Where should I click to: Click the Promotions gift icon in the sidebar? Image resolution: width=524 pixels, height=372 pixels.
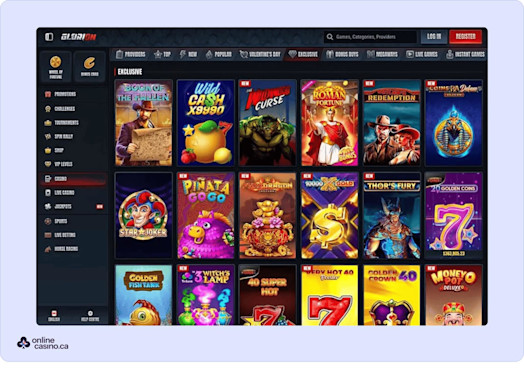[48, 94]
